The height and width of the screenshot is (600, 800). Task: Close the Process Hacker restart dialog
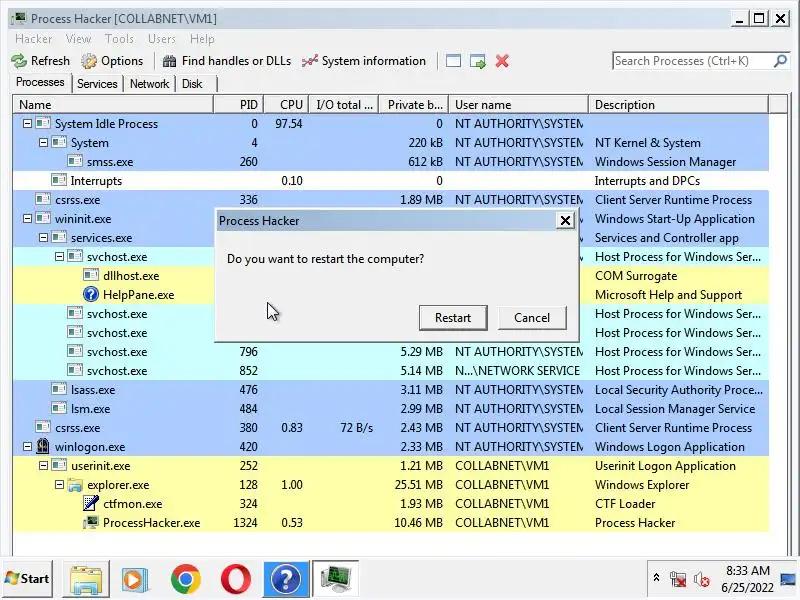pos(565,220)
